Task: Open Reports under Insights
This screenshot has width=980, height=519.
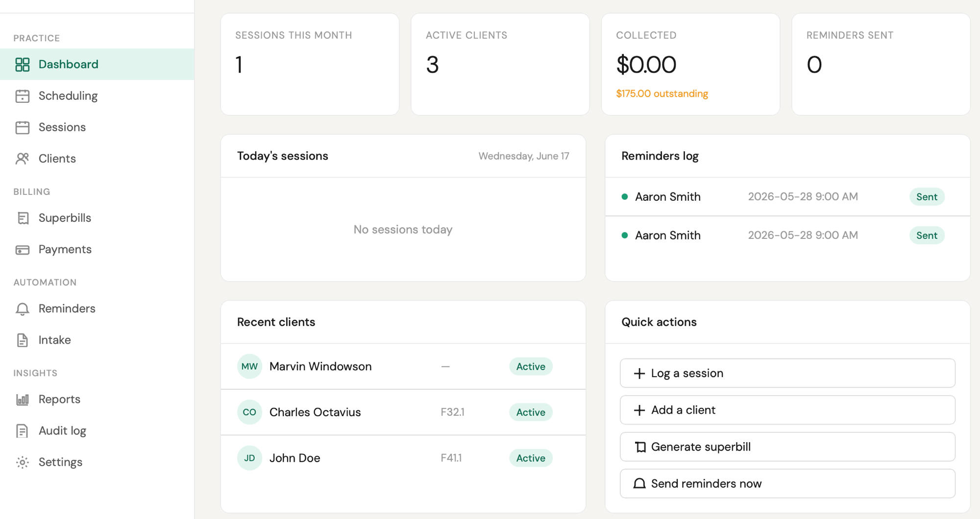Action: coord(97,399)
